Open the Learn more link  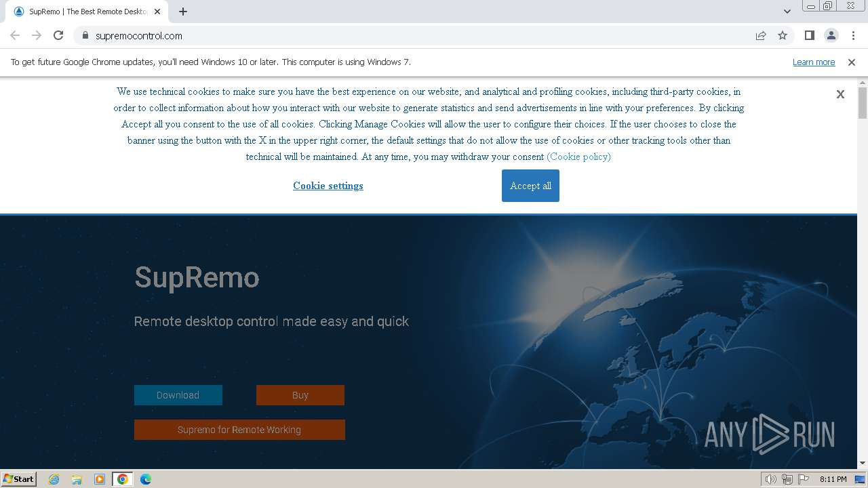(814, 62)
